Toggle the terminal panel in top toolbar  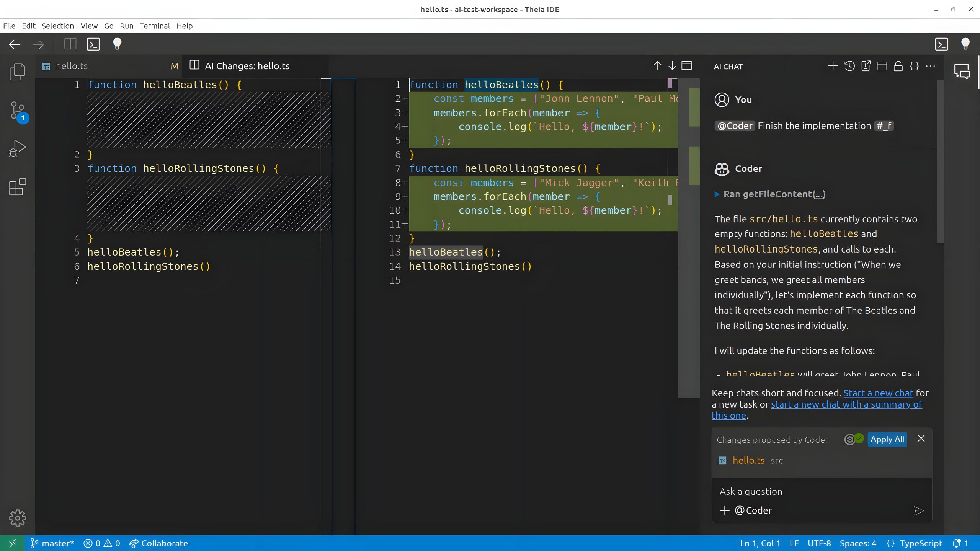(x=93, y=44)
